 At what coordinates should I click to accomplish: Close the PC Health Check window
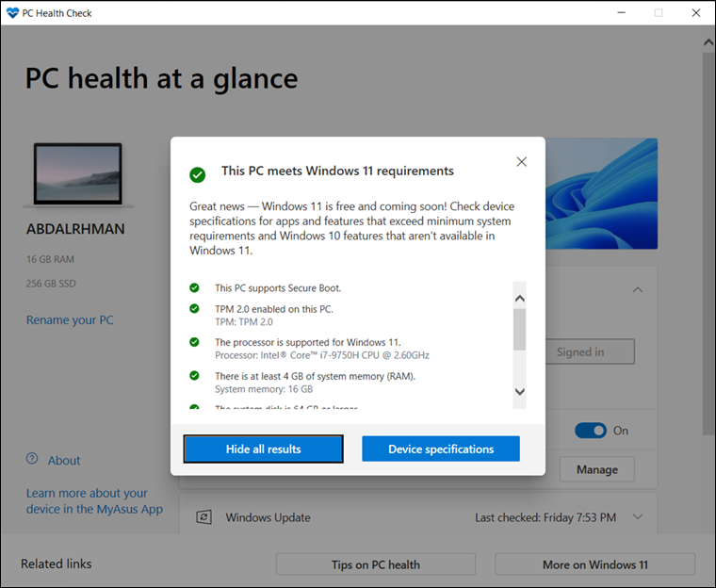(x=696, y=13)
